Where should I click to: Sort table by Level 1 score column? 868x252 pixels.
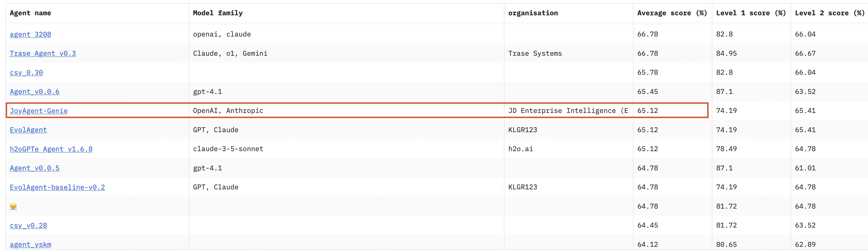(751, 13)
